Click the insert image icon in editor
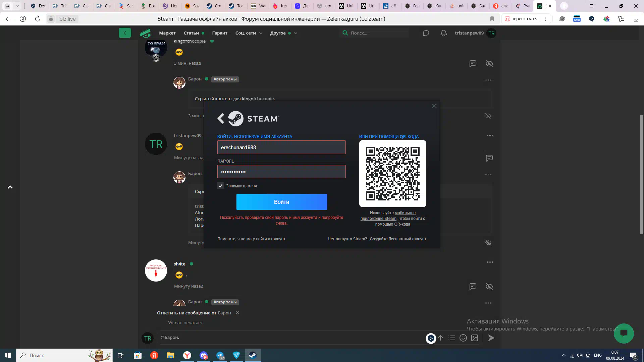This screenshot has height=362, width=644. (x=475, y=338)
